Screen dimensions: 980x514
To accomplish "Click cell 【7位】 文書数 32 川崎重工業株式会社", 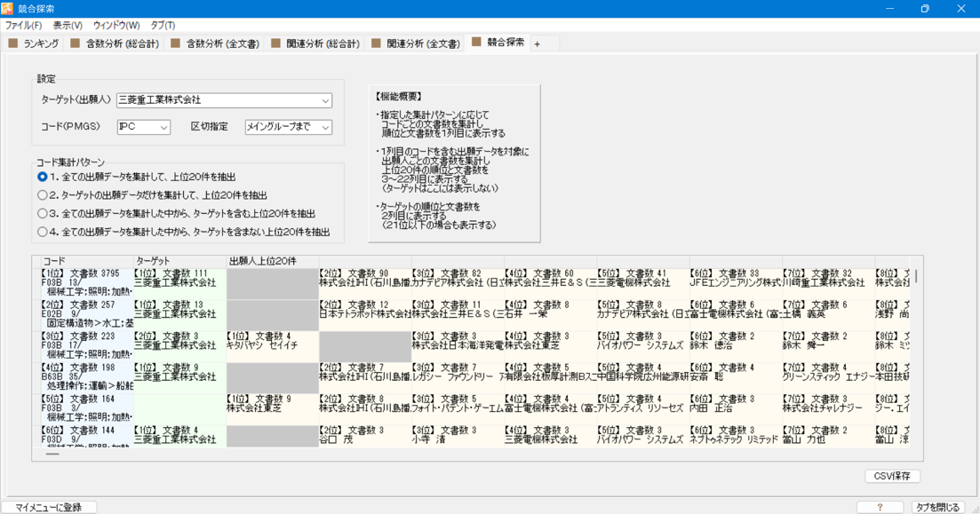I will tap(827, 283).
